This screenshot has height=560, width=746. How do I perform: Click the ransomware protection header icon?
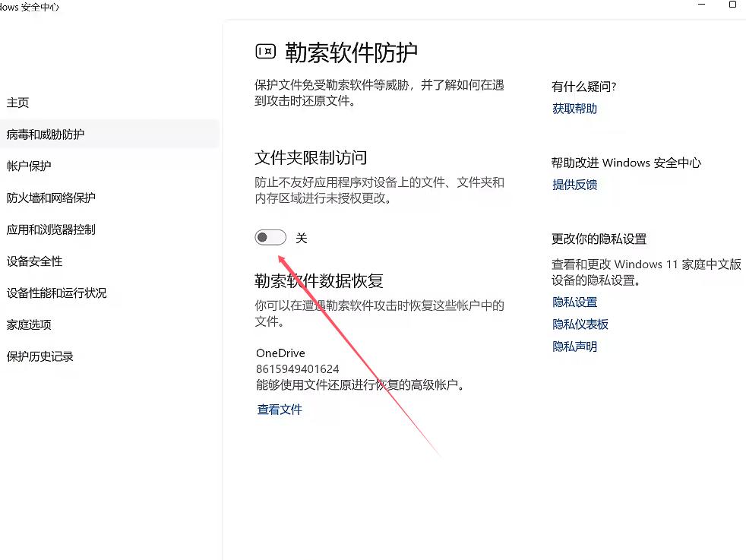point(265,52)
